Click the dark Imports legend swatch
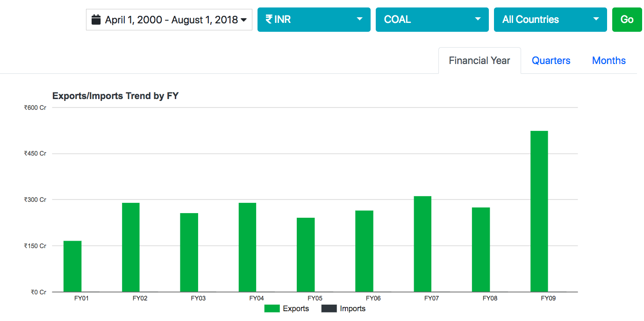This screenshot has width=644, height=321. pos(329,309)
